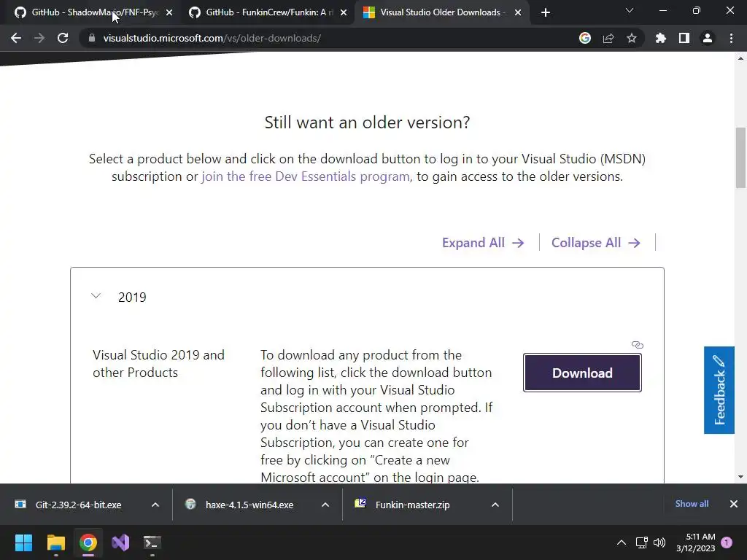Click the page vertical scrollbar thumb
The height and width of the screenshot is (560, 747).
point(740,157)
